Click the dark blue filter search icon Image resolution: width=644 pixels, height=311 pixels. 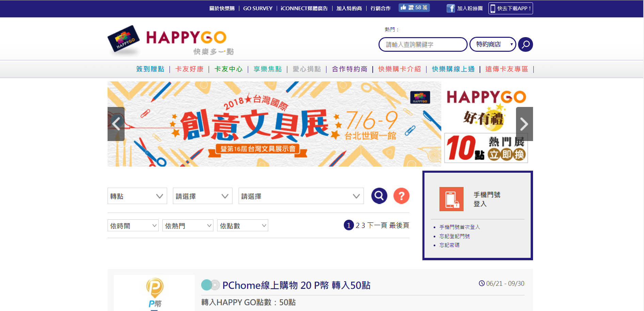pyautogui.click(x=379, y=196)
